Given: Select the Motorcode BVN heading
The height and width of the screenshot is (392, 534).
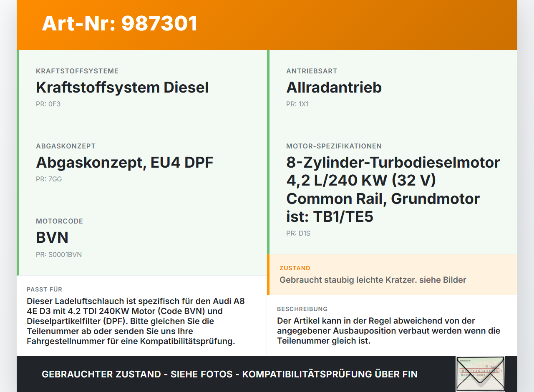Looking at the screenshot, I should click(52, 237).
